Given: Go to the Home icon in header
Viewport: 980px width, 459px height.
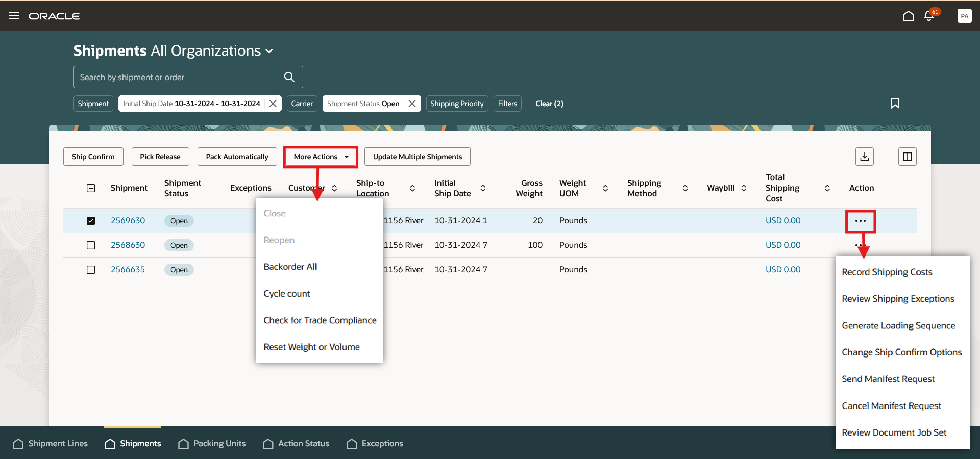Looking at the screenshot, I should tap(909, 16).
